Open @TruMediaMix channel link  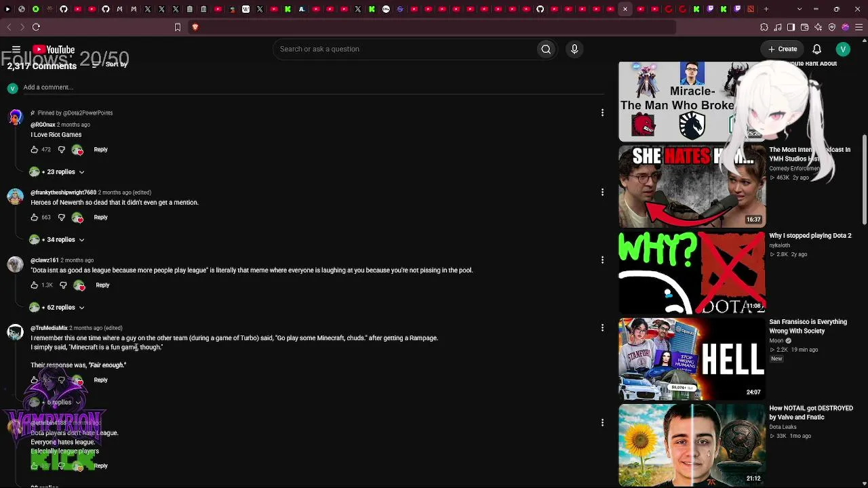(49, 328)
